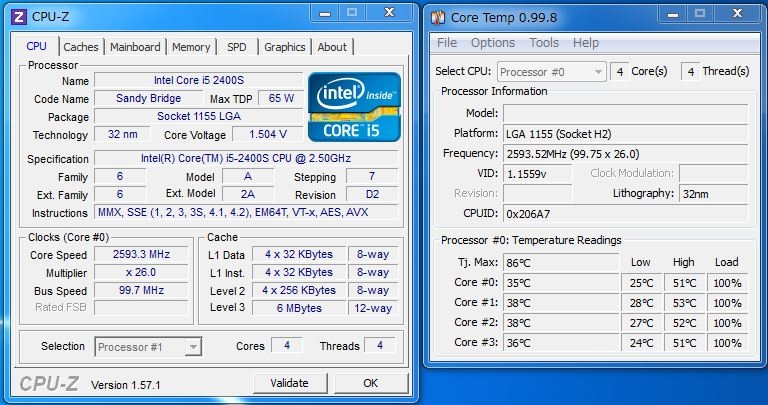This screenshot has width=768, height=405.
Task: Minimize the CPU-Z window
Action: 325,13
